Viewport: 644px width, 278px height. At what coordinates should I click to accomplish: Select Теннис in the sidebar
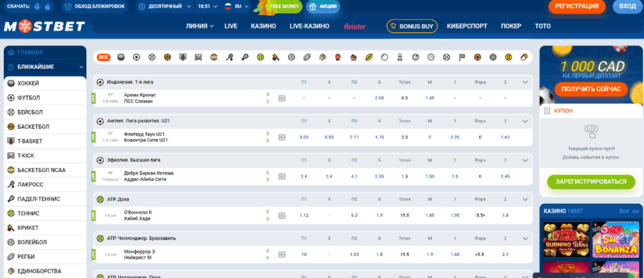[45, 213]
